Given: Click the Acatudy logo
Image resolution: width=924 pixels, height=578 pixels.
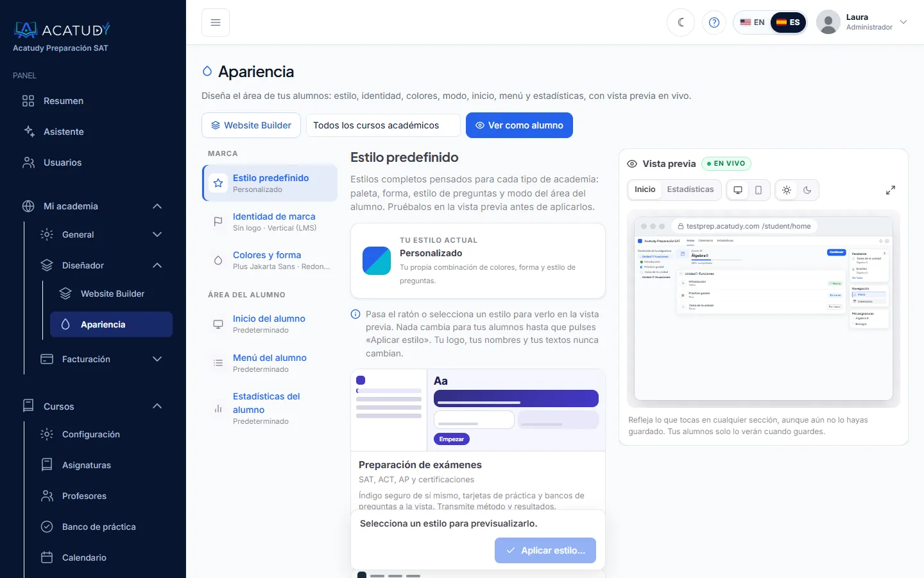Looking at the screenshot, I should click(62, 30).
